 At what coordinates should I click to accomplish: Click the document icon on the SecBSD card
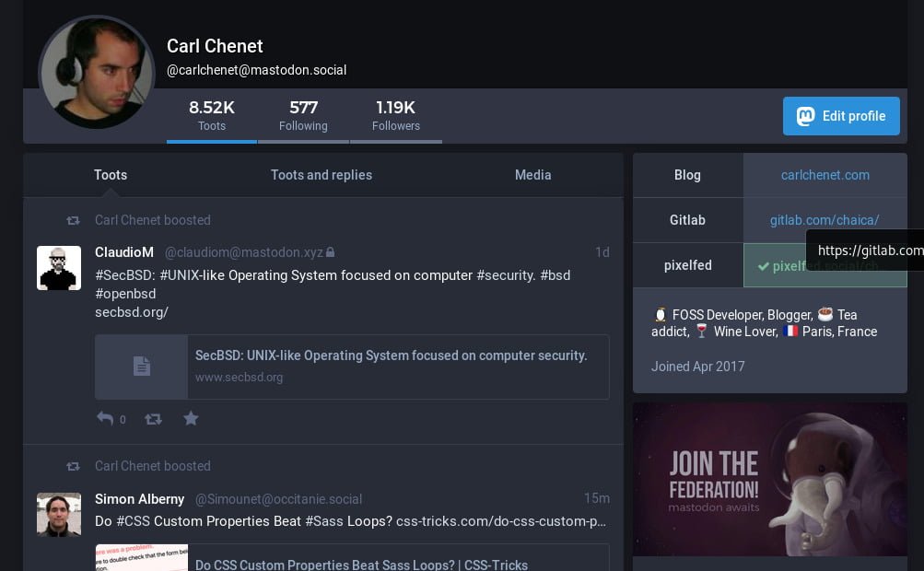point(141,367)
